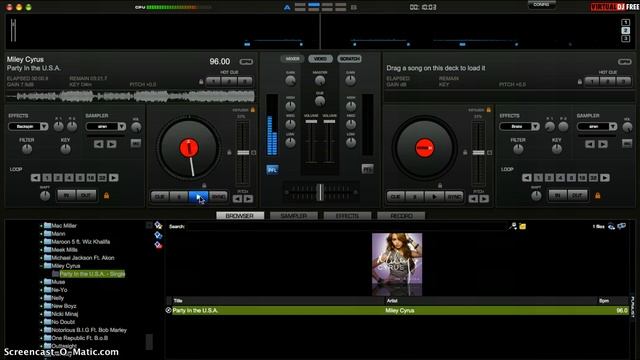Click the left deck pitch slider handle

243,152
